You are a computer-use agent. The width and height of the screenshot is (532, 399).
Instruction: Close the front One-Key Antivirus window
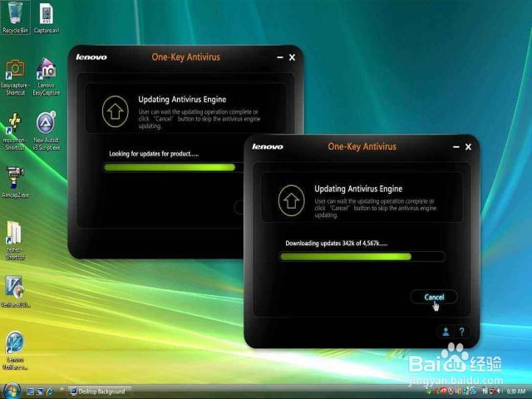pyautogui.click(x=468, y=146)
